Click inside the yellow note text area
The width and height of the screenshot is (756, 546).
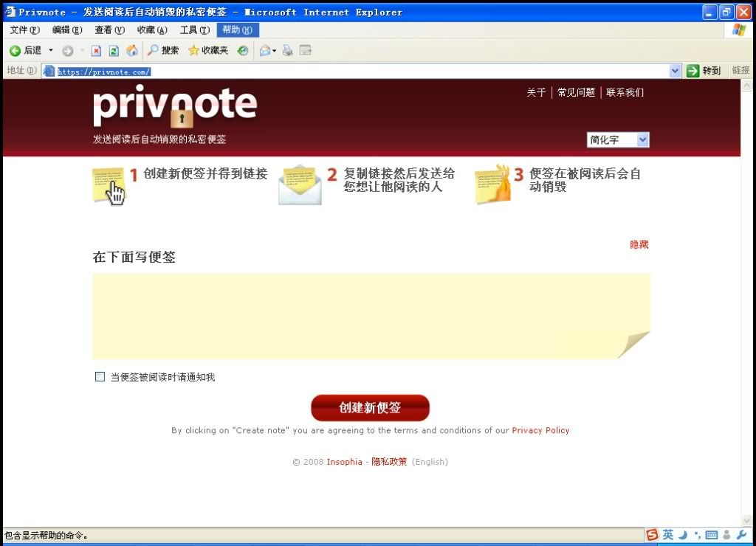(371, 316)
